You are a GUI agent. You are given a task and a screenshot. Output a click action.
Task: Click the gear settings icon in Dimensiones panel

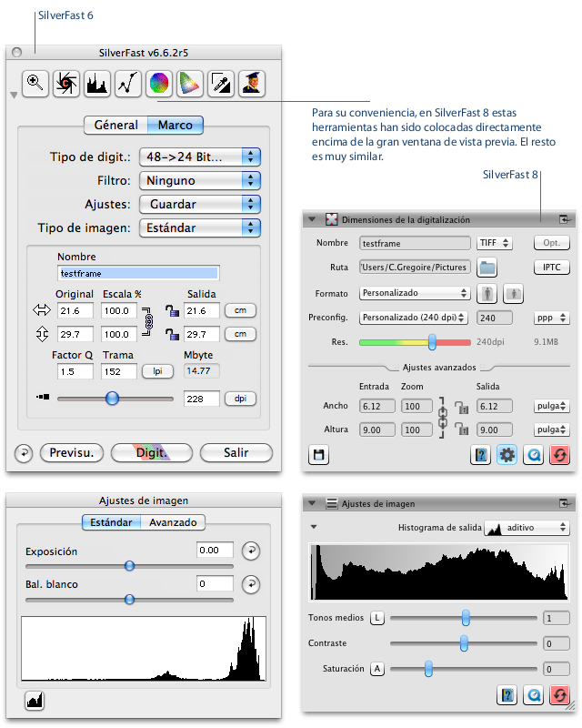point(507,455)
